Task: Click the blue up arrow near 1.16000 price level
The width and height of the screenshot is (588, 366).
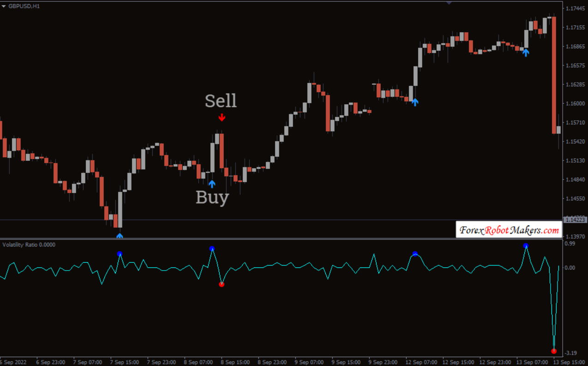Action: pos(415,102)
